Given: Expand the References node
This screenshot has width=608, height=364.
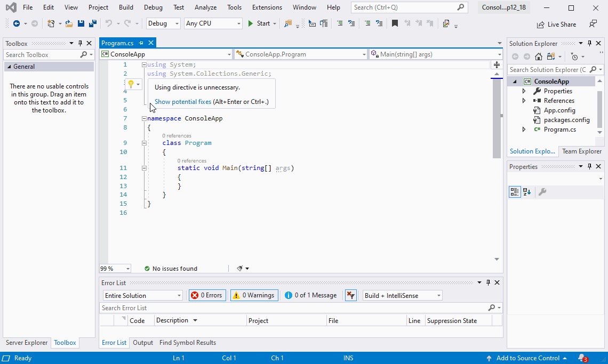Looking at the screenshot, I should point(524,101).
